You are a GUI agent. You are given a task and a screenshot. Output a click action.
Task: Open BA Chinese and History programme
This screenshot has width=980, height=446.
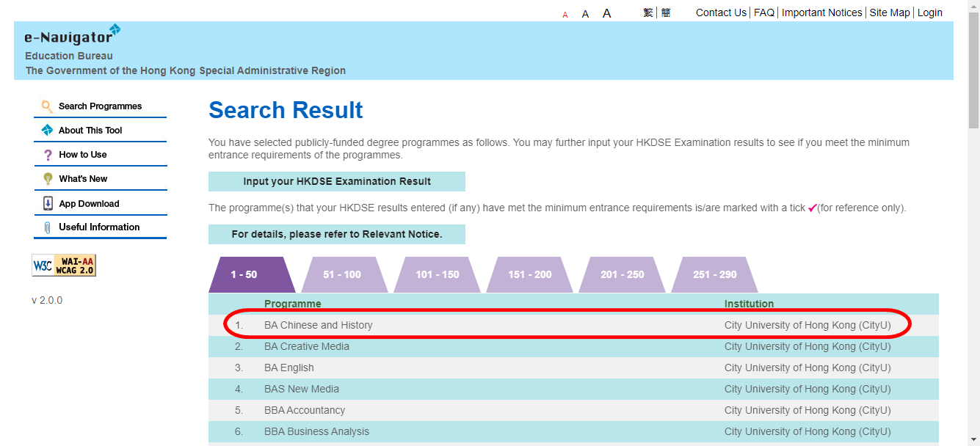point(319,325)
